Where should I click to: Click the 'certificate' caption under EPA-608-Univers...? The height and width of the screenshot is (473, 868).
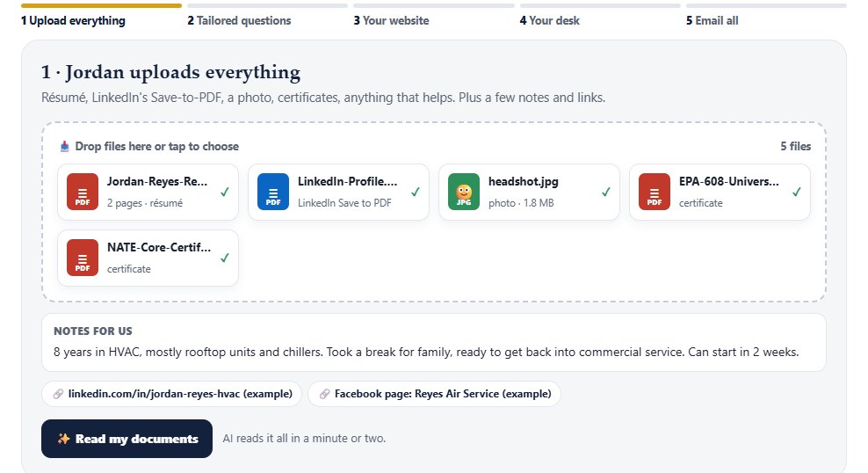click(x=701, y=203)
